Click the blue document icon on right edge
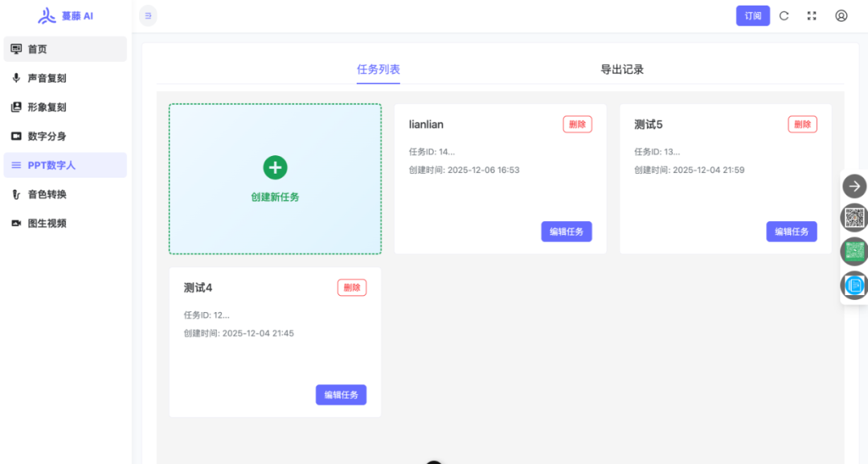The height and width of the screenshot is (464, 868). (x=856, y=285)
